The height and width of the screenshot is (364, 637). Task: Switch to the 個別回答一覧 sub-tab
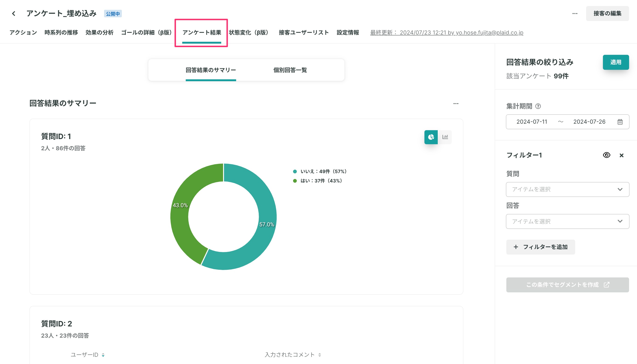pyautogui.click(x=290, y=70)
